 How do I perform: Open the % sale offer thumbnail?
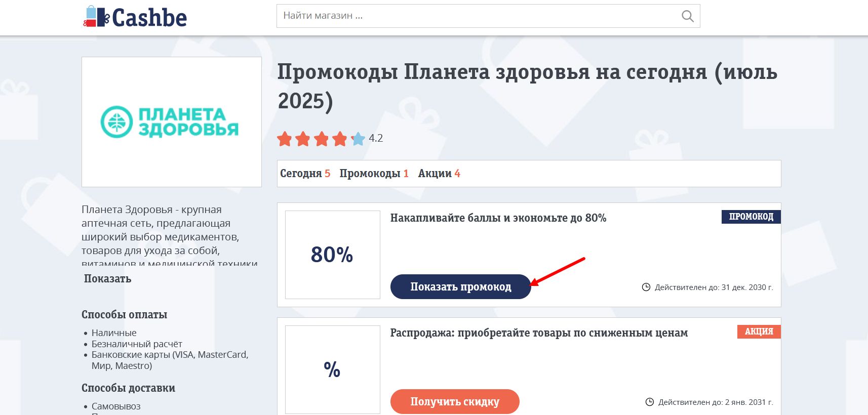pyautogui.click(x=333, y=369)
